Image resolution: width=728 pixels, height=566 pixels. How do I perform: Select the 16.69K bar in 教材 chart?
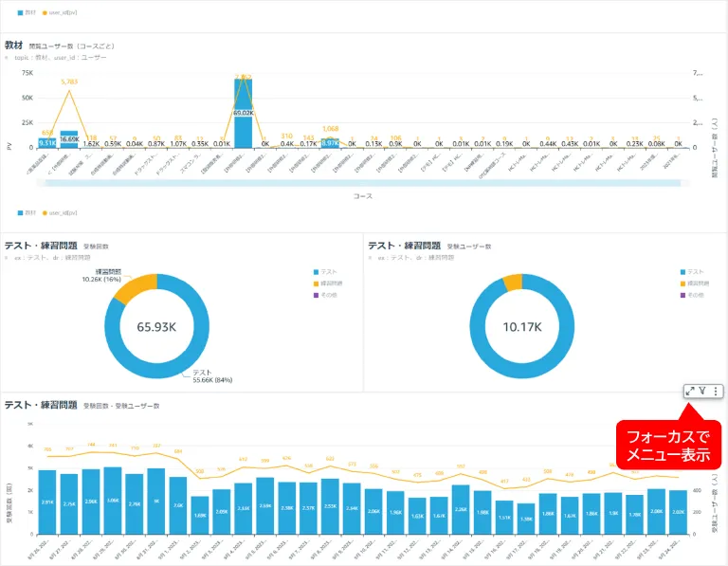[69, 139]
